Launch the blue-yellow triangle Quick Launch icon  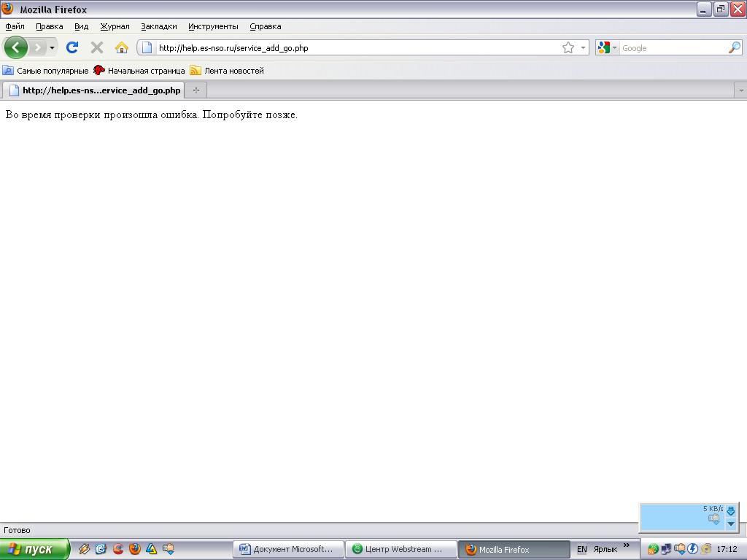point(152,549)
